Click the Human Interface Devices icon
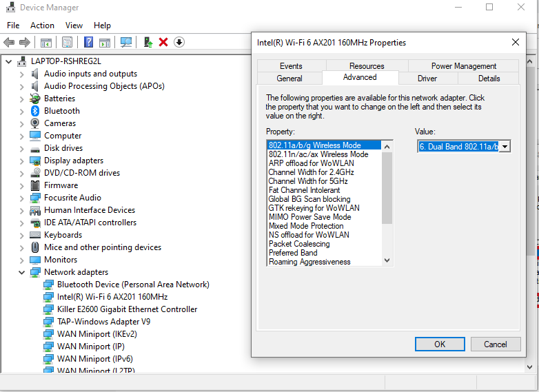 35,210
